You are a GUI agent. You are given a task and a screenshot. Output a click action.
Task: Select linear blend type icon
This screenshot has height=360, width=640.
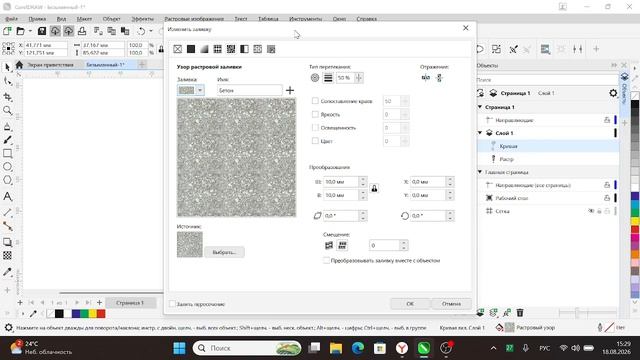point(328,78)
